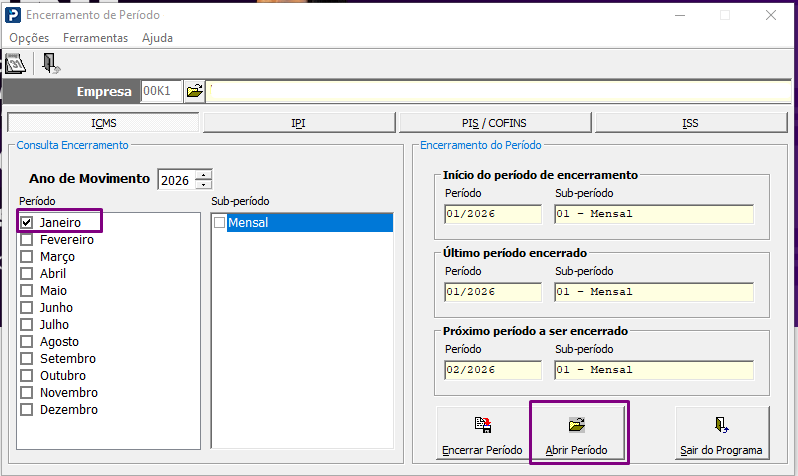Click the calendar icon in the toolbar

coord(15,64)
